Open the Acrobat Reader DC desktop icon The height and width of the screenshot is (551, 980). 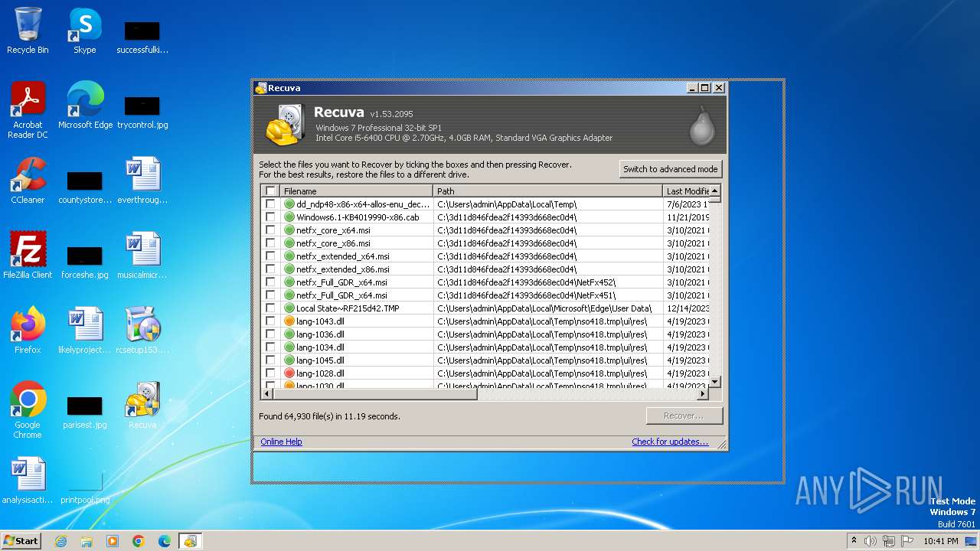[28, 110]
